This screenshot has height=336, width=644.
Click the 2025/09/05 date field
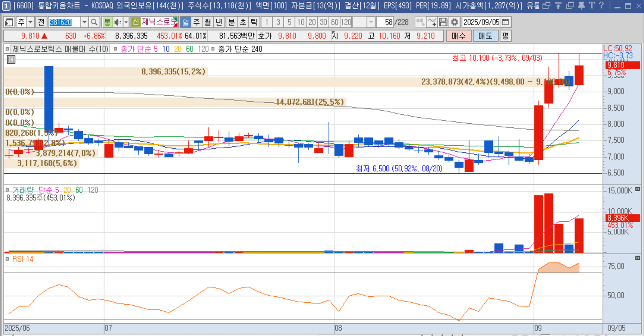coord(481,22)
